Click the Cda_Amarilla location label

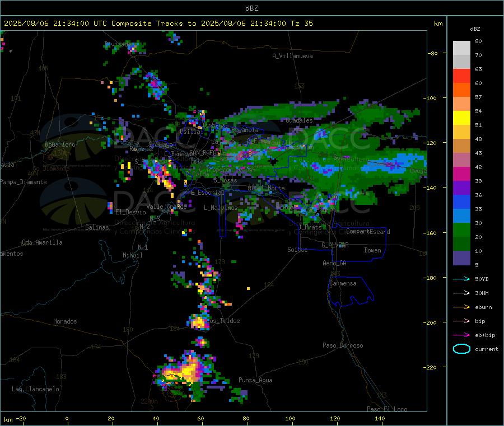click(42, 242)
